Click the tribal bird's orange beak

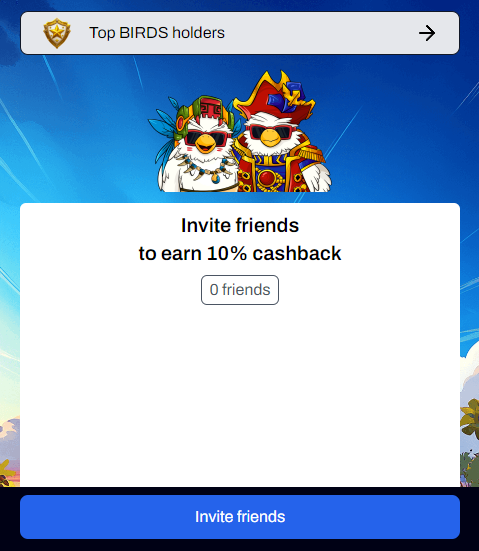(206, 143)
